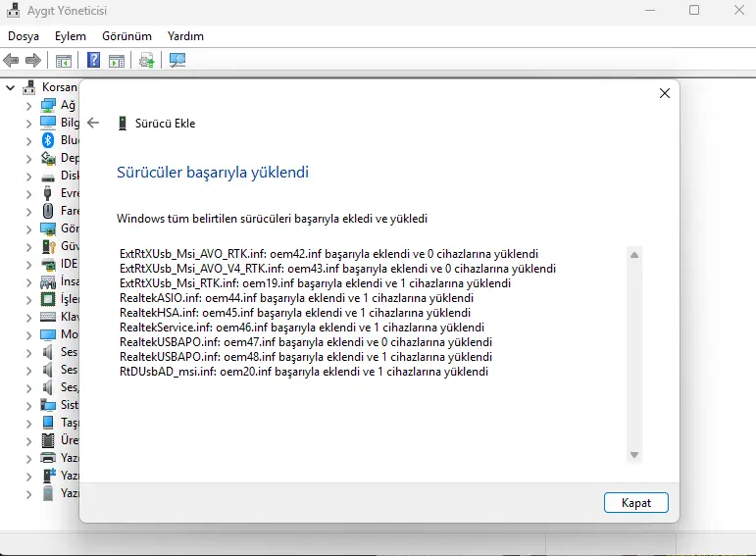Expand the Bluetooth tree node
The image size is (756, 556).
click(29, 141)
